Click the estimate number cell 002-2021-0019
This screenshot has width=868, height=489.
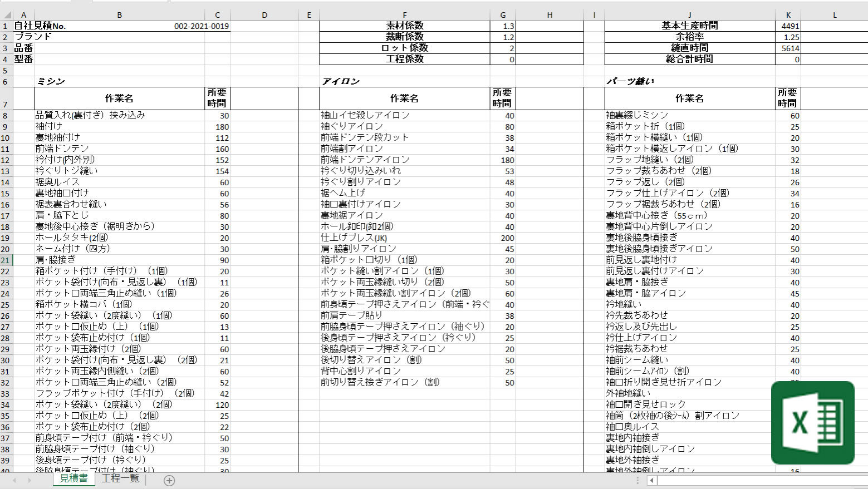click(x=201, y=26)
